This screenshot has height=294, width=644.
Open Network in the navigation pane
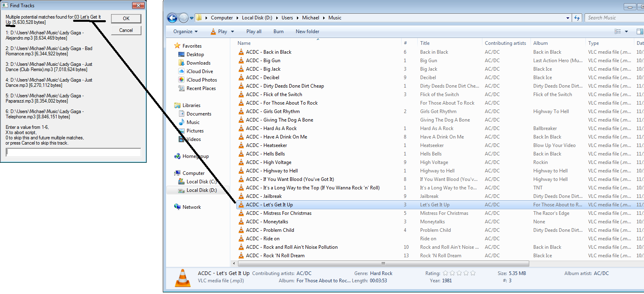(x=192, y=207)
